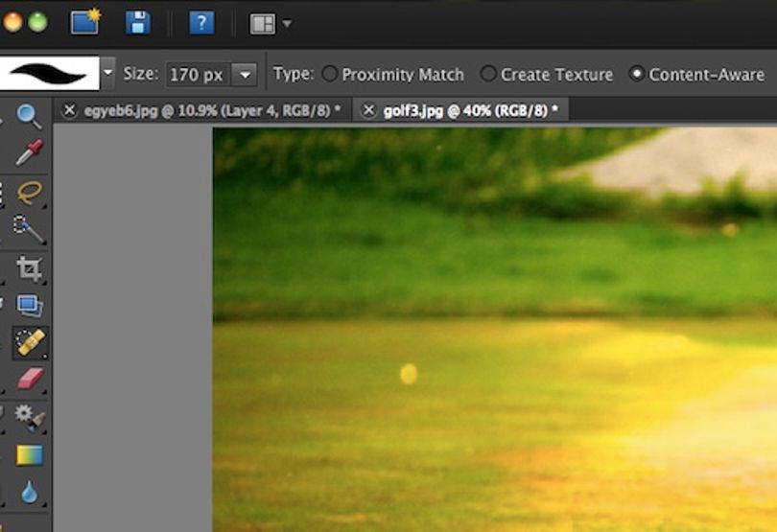Expand the arrange documents layout dropdown
Image resolution: width=777 pixels, height=532 pixels.
pyautogui.click(x=287, y=23)
